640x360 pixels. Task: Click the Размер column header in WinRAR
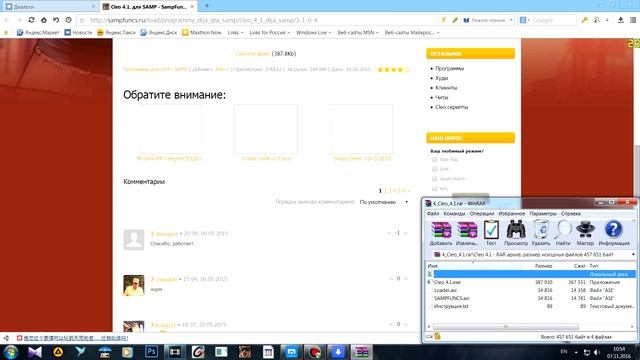pos(543,266)
